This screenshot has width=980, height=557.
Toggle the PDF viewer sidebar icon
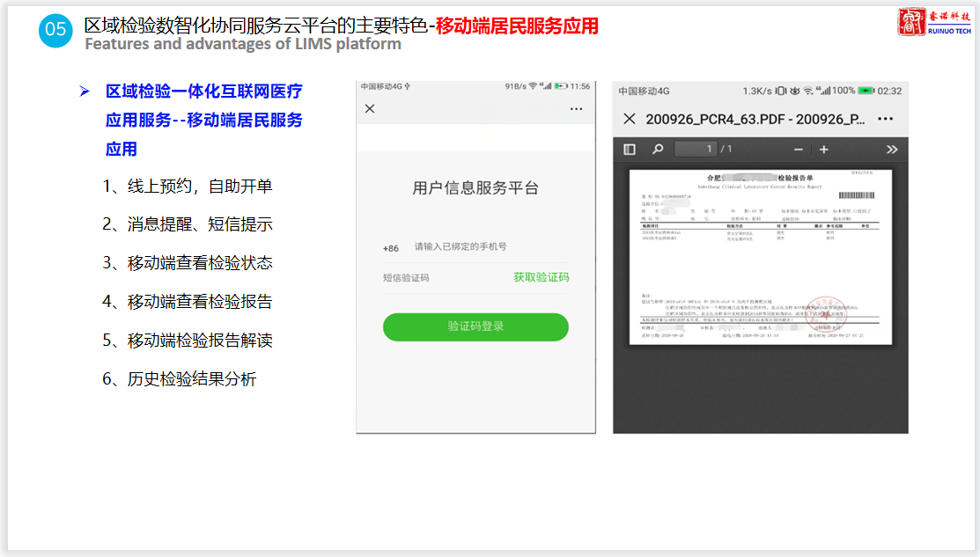pyautogui.click(x=630, y=150)
